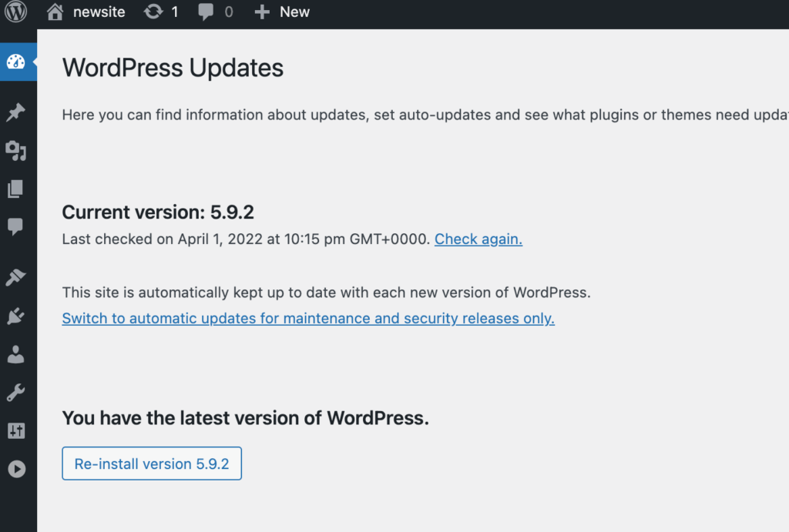The width and height of the screenshot is (789, 532).
Task: Open Users via person icon
Action: pos(15,354)
